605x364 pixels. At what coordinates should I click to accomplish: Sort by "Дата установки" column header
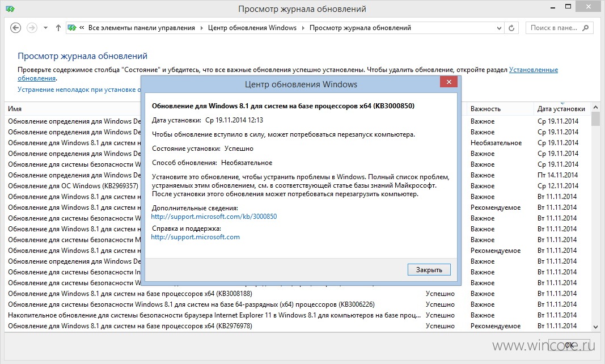[x=561, y=109]
